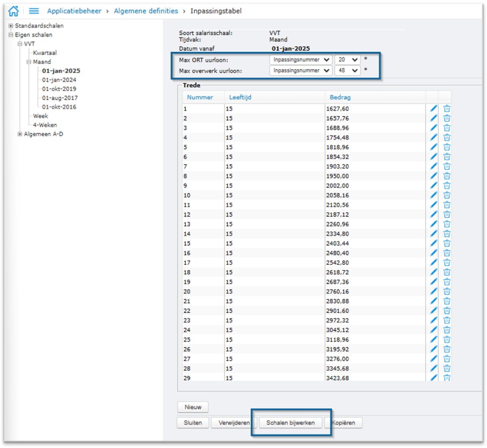Open the Max overwerk uurloon value dropdown showing 48
This screenshot has width=487, height=448.
click(347, 70)
